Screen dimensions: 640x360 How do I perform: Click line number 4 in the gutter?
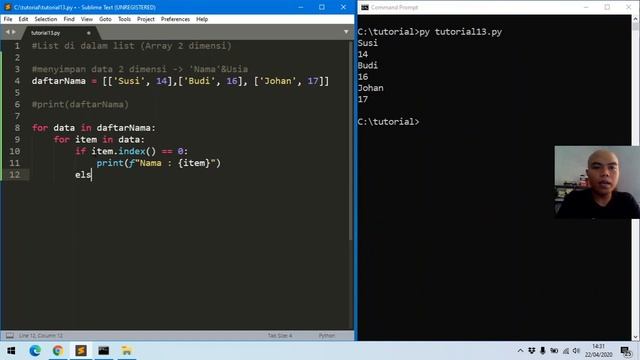click(x=17, y=81)
